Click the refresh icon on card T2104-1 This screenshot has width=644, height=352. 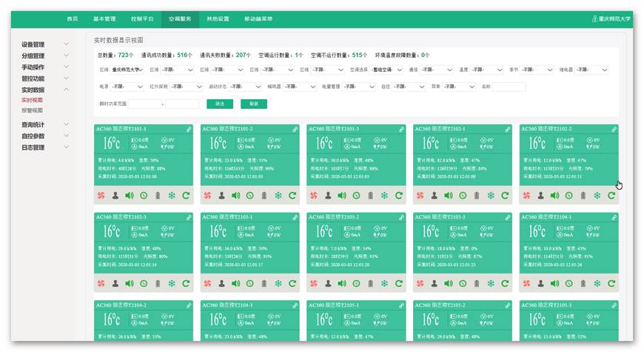[611, 284]
